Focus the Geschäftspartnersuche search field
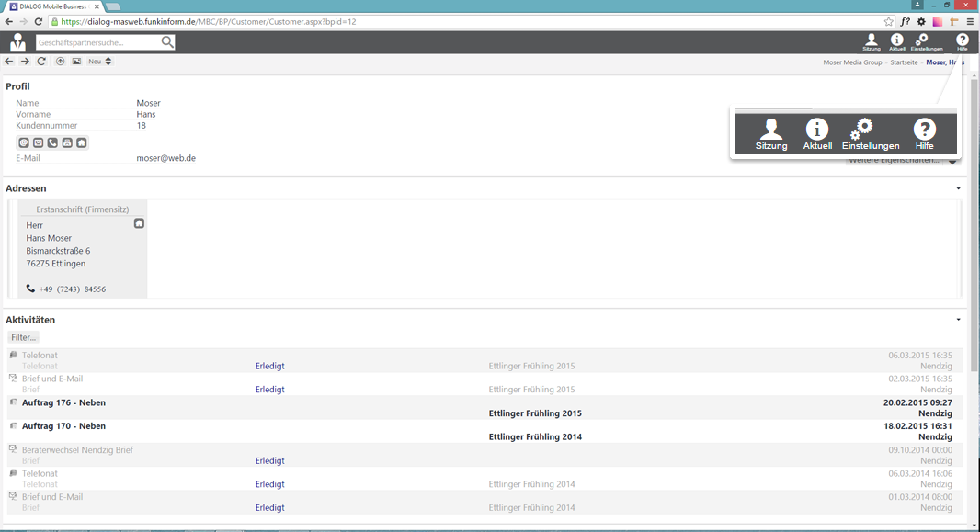The width and height of the screenshot is (980, 532). click(98, 42)
